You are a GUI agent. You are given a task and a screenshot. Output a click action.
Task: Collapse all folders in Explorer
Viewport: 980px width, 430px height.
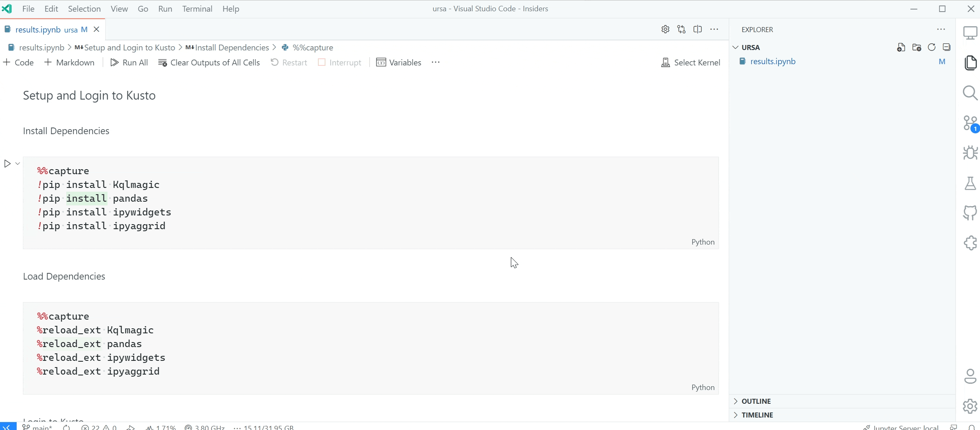click(x=947, y=47)
